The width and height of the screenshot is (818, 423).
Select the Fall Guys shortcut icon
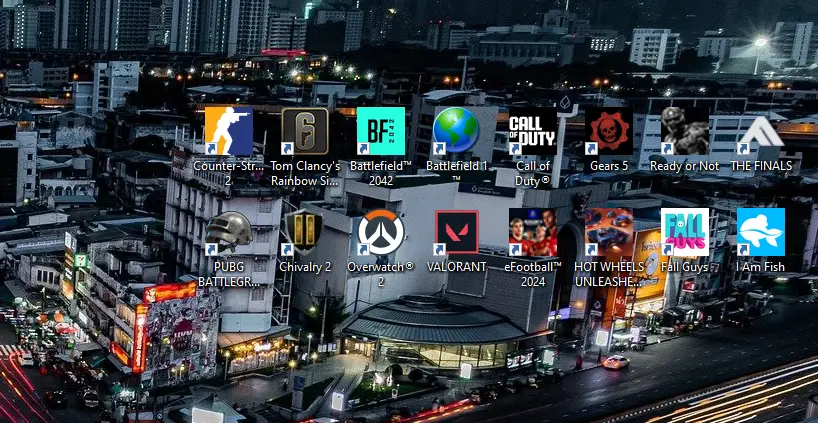[x=685, y=232]
